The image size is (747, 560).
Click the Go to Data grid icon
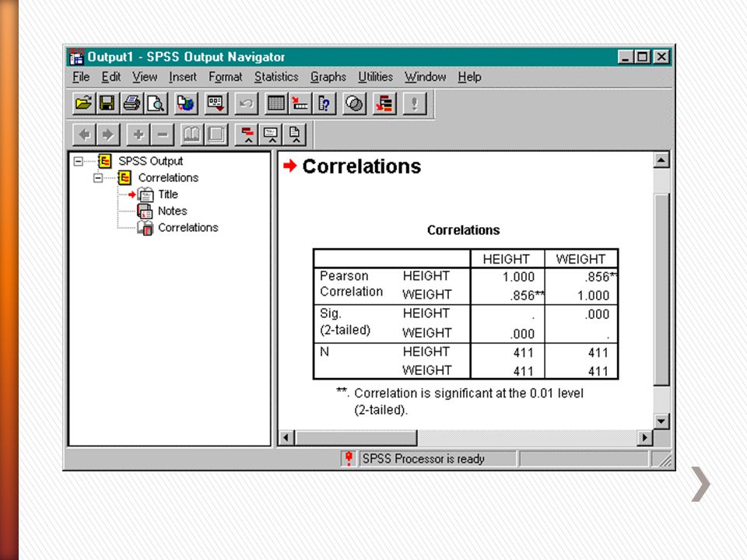pos(276,103)
